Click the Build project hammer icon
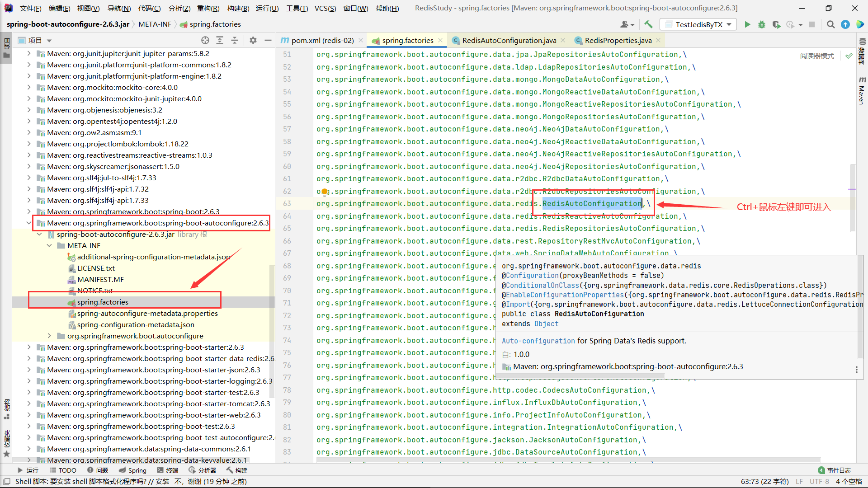This screenshot has width=868, height=488. click(x=649, y=24)
